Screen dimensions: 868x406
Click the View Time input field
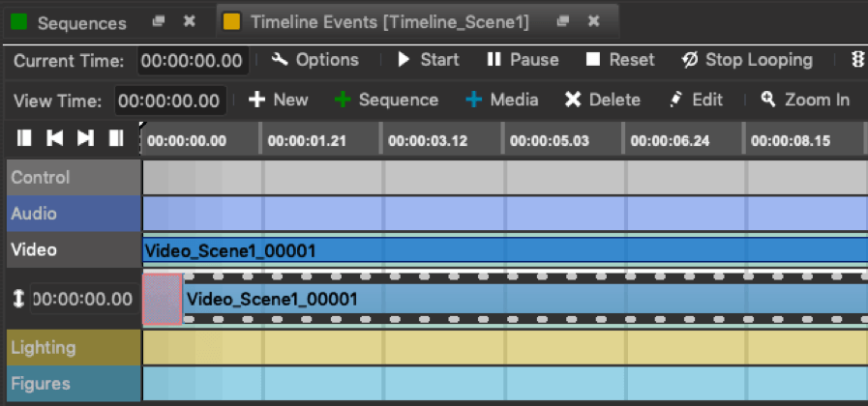point(168,101)
